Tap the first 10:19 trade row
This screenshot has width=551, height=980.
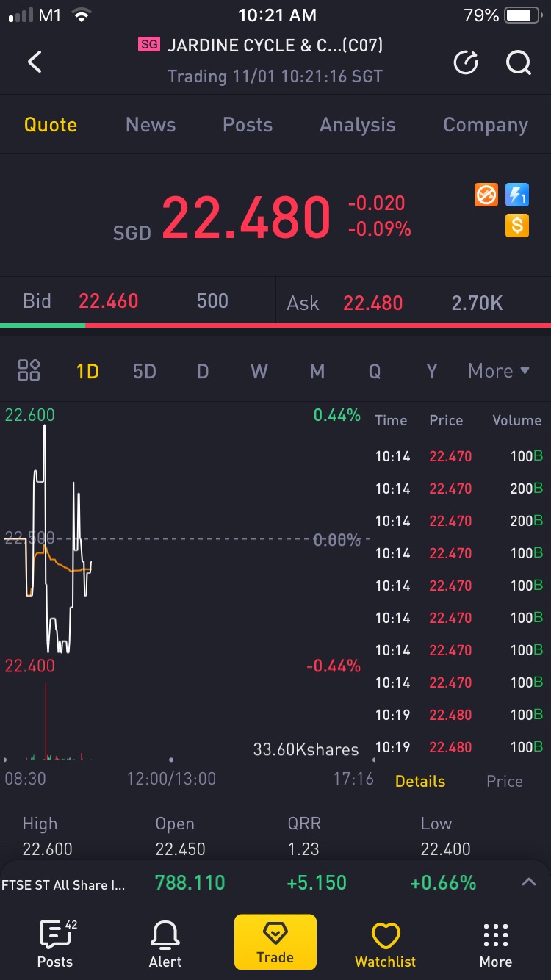(459, 715)
